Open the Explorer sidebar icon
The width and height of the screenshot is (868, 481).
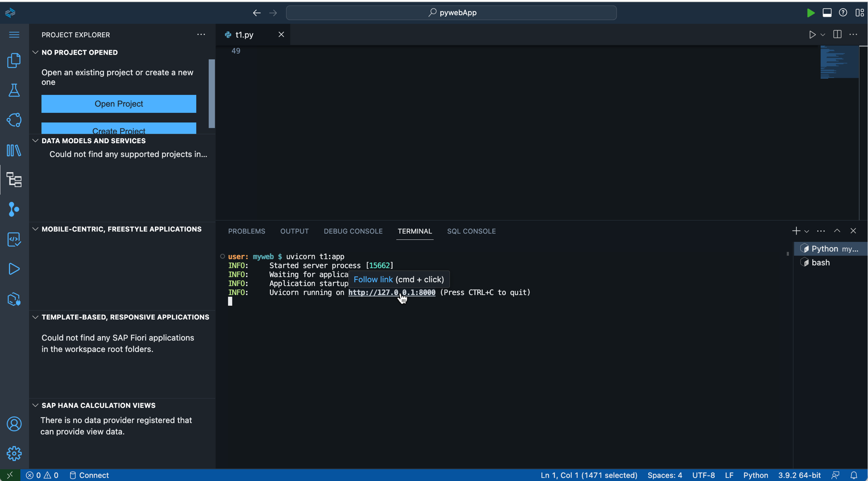click(x=14, y=60)
